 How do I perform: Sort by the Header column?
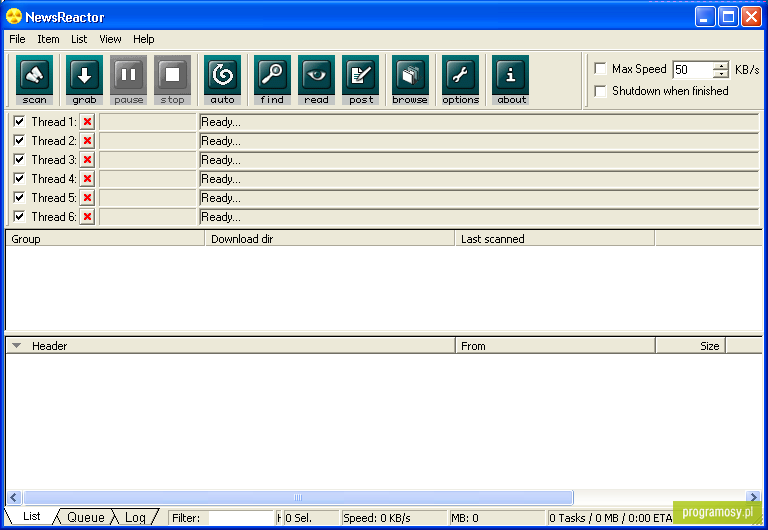(x=230, y=346)
